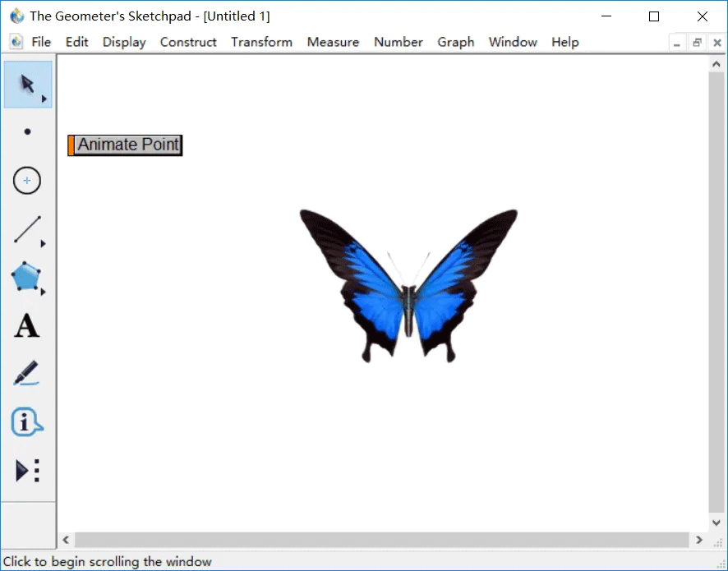The height and width of the screenshot is (571, 728).
Task: Expand the Polygon tool flyout triangle
Action: click(x=44, y=292)
